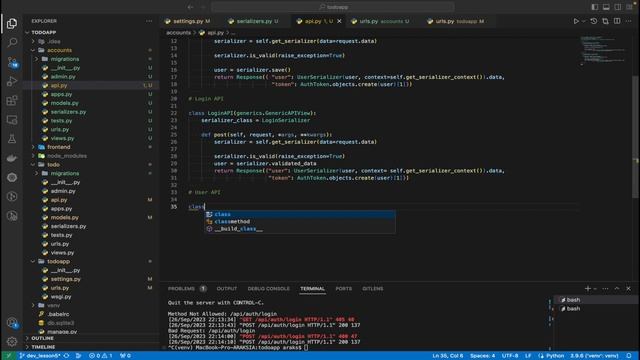Viewport: 640px width, 360px height.
Task: Close the terminal panel
Action: click(x=629, y=289)
